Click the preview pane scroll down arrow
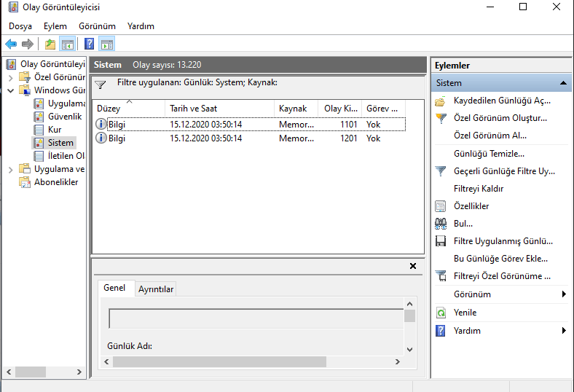 (x=409, y=350)
